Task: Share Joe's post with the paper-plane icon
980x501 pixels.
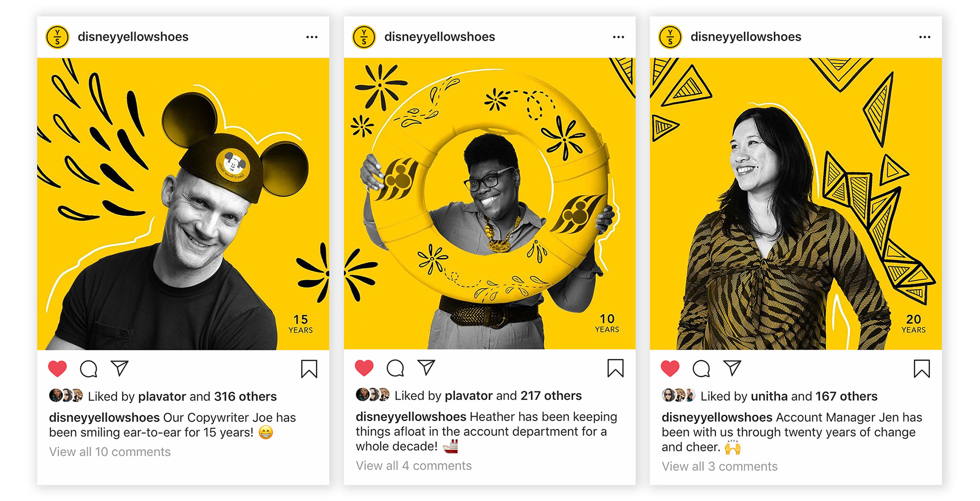Action: (119, 368)
